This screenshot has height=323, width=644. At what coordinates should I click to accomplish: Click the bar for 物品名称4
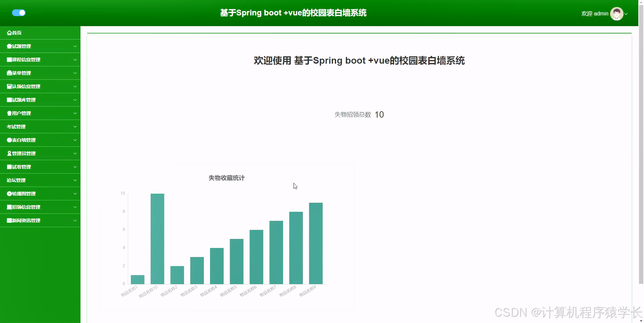(217, 266)
